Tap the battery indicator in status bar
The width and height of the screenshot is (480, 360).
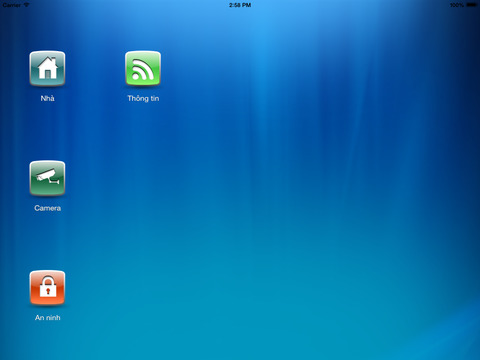click(472, 5)
